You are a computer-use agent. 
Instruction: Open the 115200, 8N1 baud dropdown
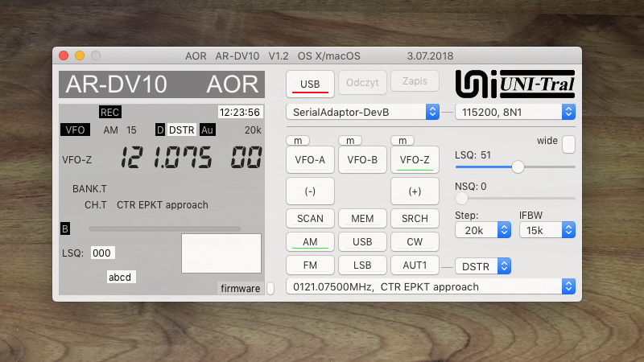pyautogui.click(x=515, y=112)
